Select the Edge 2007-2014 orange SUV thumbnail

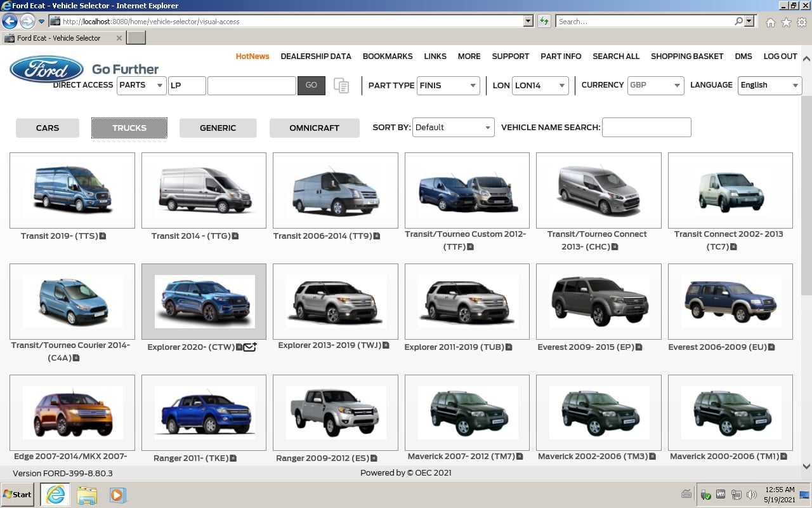(72, 413)
